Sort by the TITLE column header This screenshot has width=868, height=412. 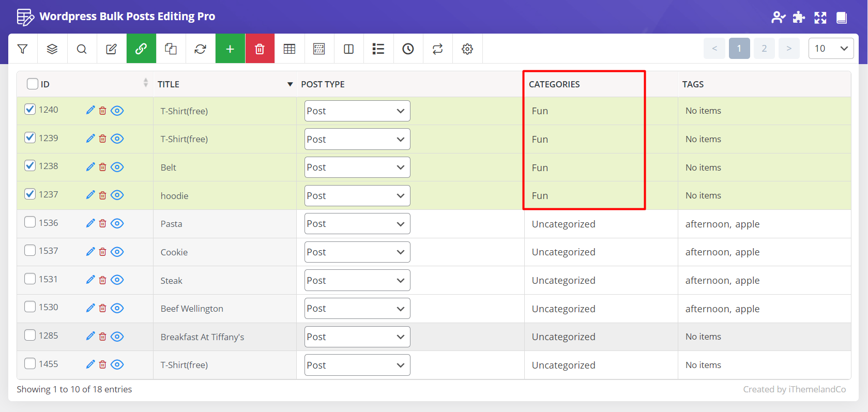pyautogui.click(x=169, y=84)
